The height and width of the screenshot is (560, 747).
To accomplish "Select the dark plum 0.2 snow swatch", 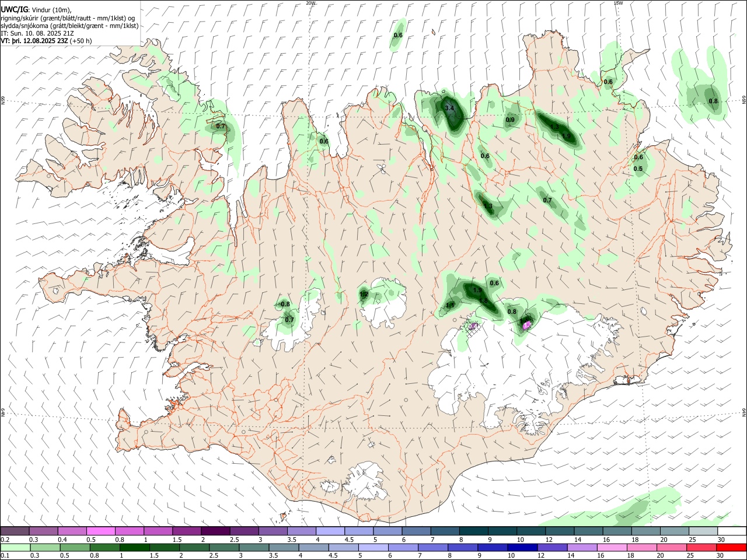I will tap(15, 531).
